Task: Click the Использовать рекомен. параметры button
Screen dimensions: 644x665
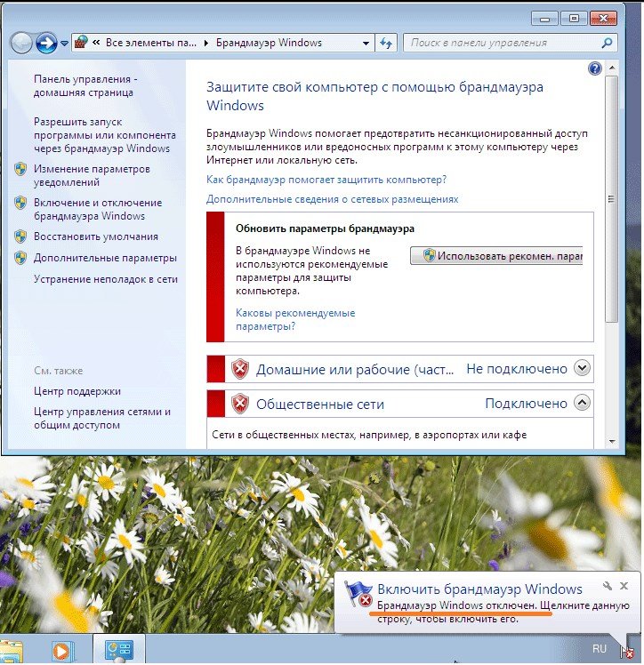Action: [496, 255]
